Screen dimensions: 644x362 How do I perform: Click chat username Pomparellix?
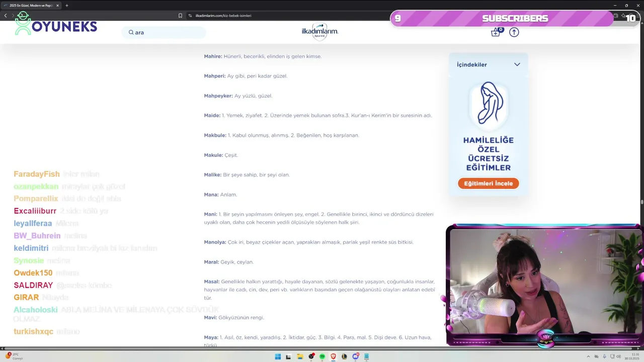[36, 199]
